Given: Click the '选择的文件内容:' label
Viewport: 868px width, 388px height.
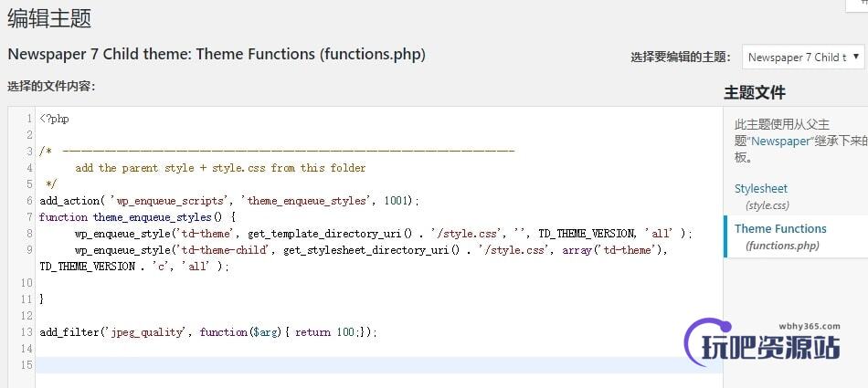Looking at the screenshot, I should tap(51, 87).
